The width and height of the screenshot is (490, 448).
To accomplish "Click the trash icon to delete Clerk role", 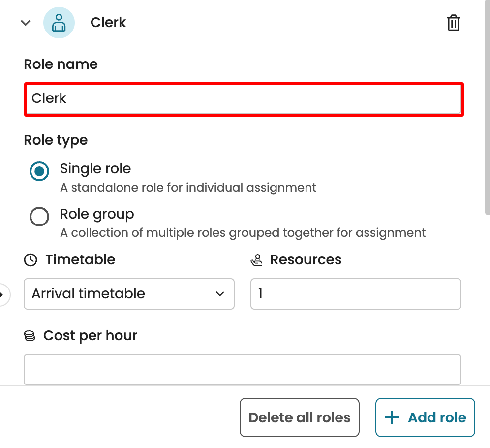I will point(453,23).
